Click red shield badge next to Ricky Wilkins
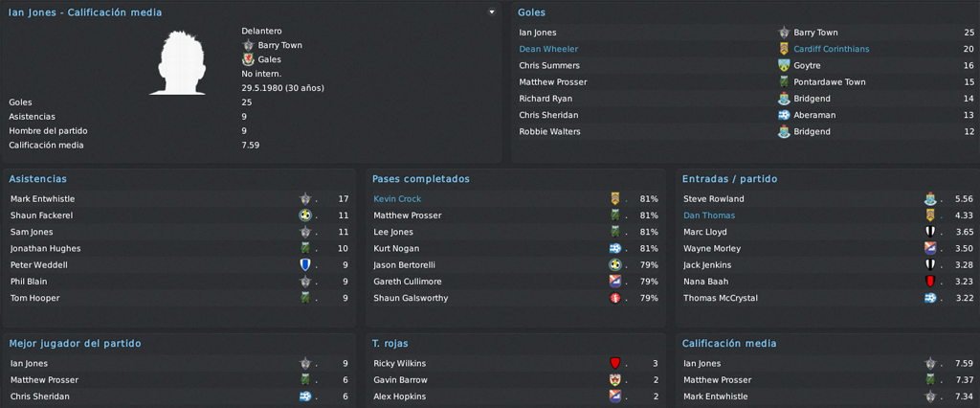The height and width of the screenshot is (408, 980). tap(614, 364)
